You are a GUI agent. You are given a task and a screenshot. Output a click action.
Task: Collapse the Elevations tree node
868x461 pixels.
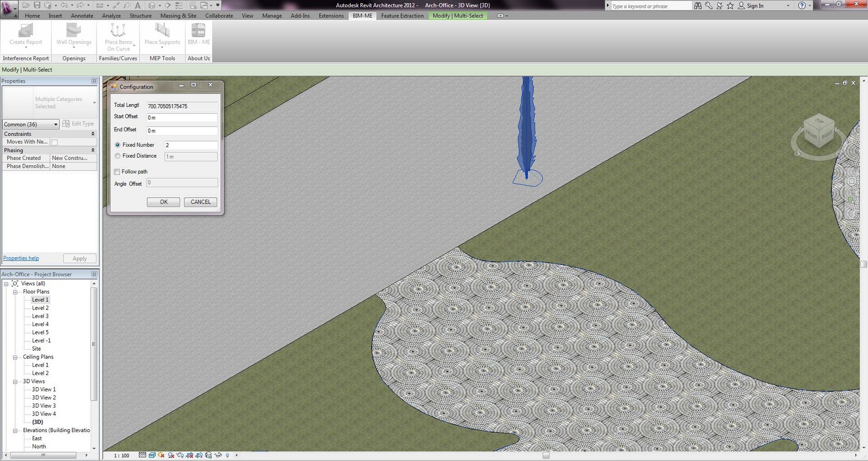point(15,430)
